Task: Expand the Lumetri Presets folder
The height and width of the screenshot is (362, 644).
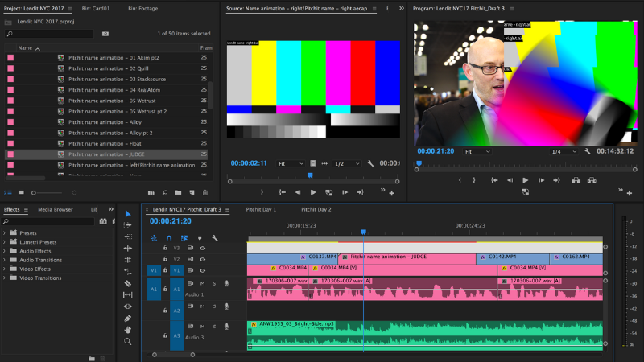Action: tap(5, 242)
